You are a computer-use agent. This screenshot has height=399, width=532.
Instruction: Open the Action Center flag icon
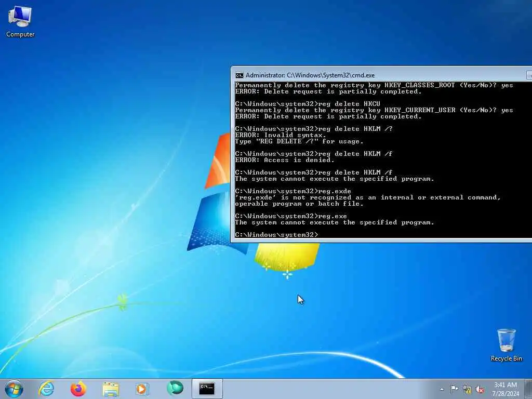point(454,389)
